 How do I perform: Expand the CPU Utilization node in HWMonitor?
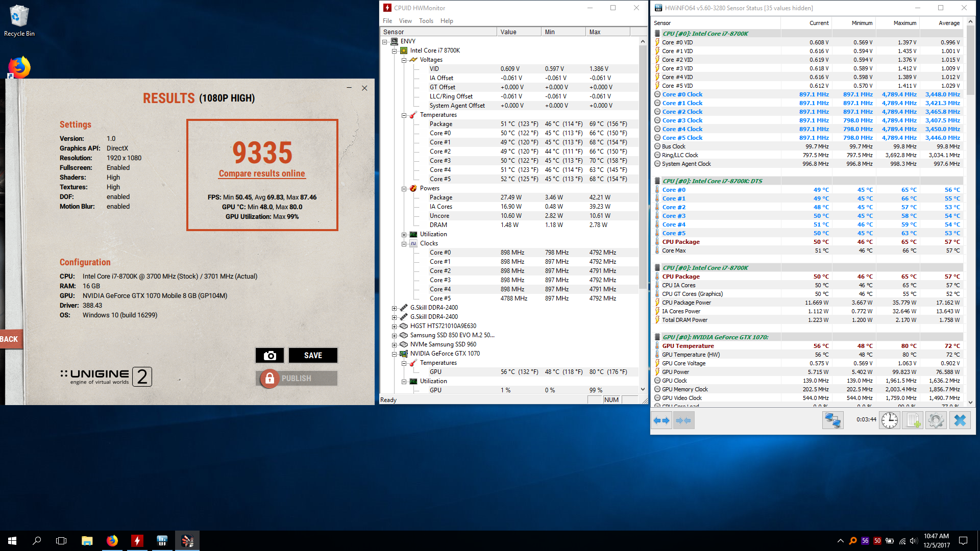click(404, 234)
